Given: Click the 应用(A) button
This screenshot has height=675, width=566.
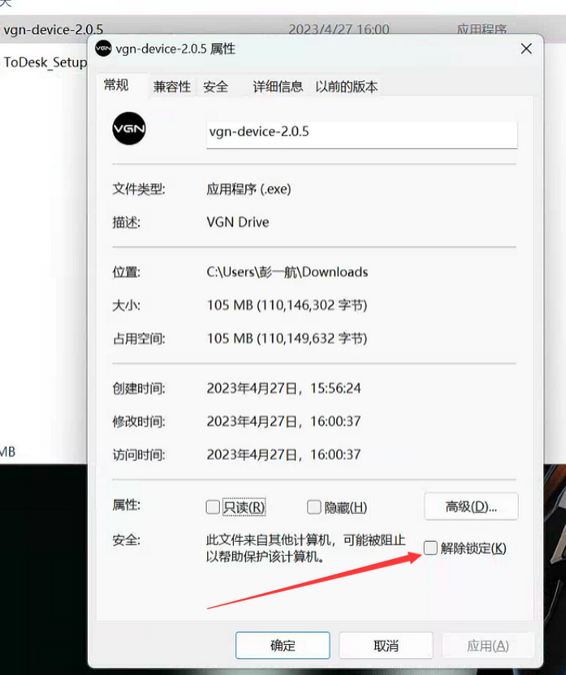Looking at the screenshot, I should tap(488, 645).
